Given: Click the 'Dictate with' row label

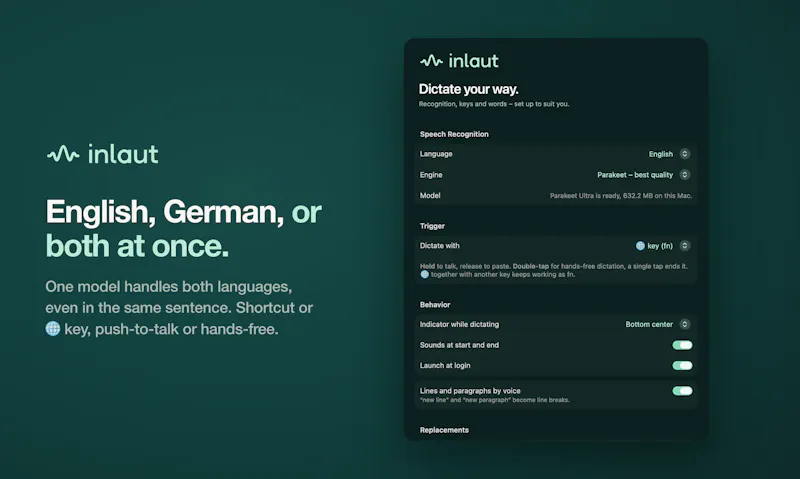Looking at the screenshot, I should click(x=439, y=246).
